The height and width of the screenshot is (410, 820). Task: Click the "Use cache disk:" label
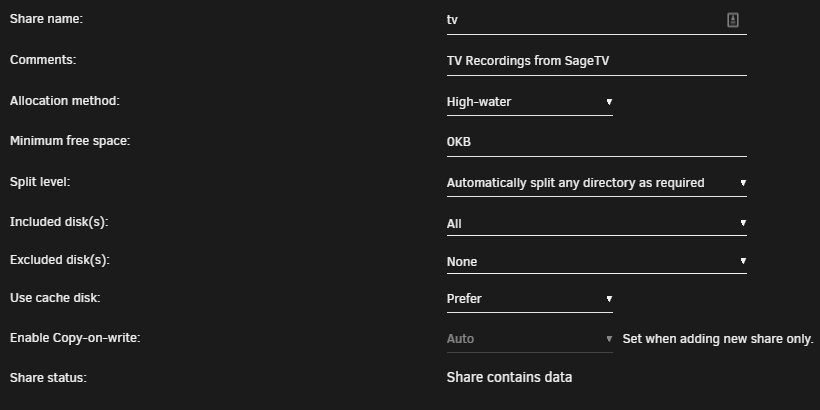[x=55, y=298]
